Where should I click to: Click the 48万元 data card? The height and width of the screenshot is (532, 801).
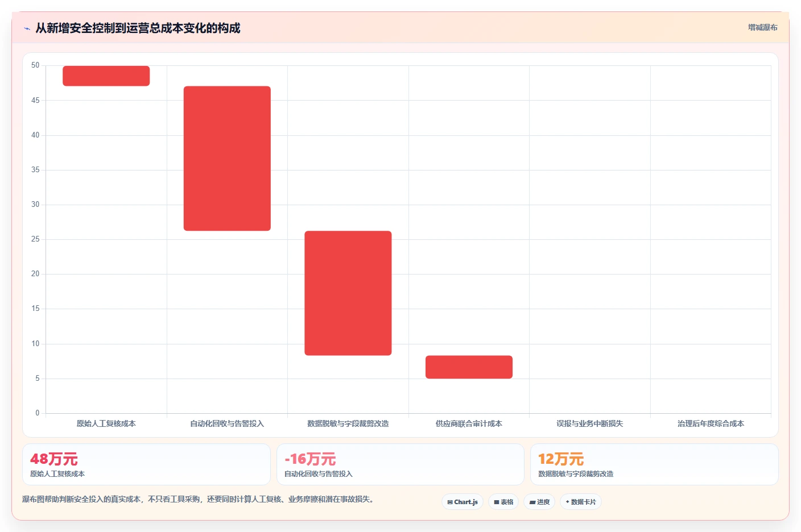(x=146, y=464)
